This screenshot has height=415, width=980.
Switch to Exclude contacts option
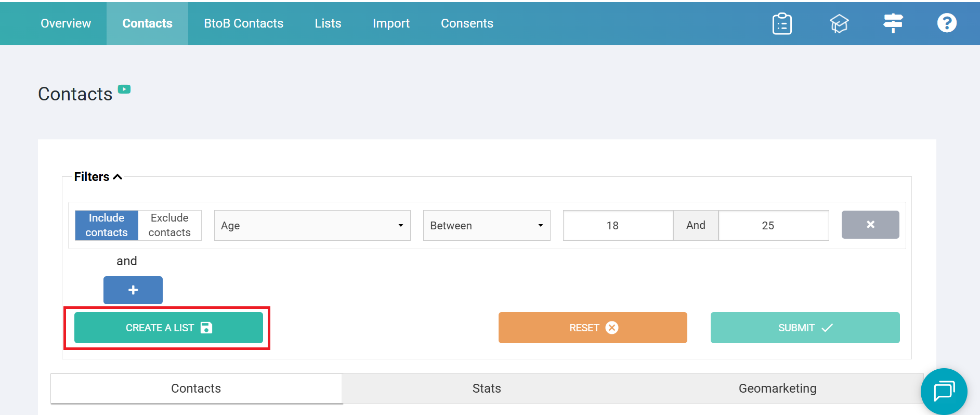pyautogui.click(x=169, y=225)
